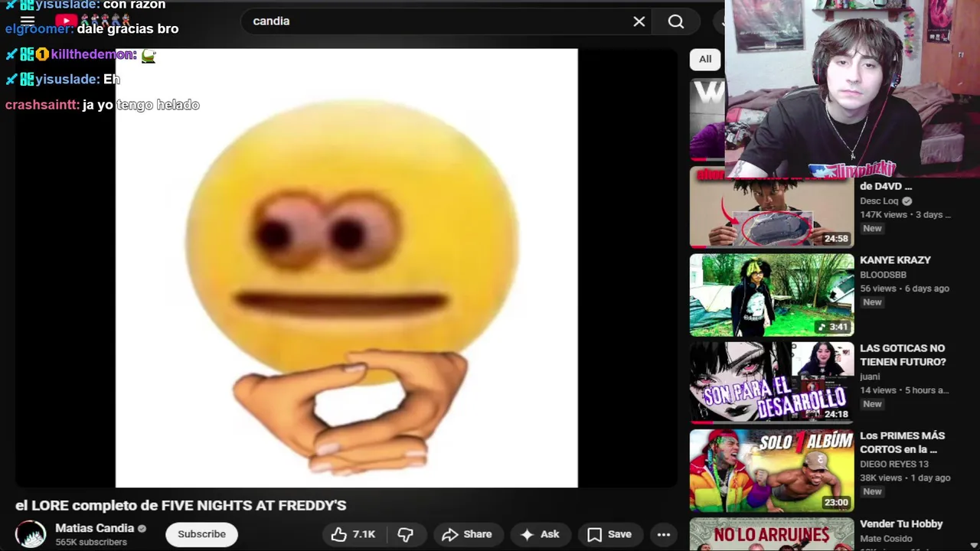
Task: Share the video
Action: (466, 534)
